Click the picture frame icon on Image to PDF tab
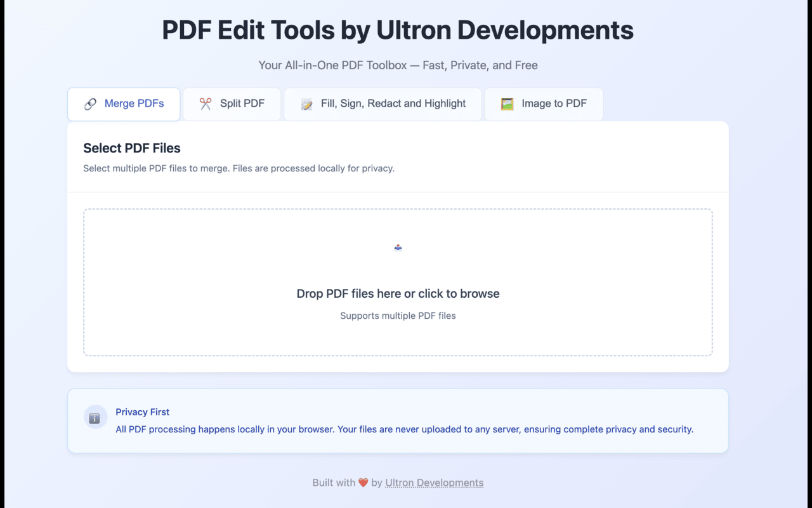This screenshot has width=812, height=508. pyautogui.click(x=507, y=104)
